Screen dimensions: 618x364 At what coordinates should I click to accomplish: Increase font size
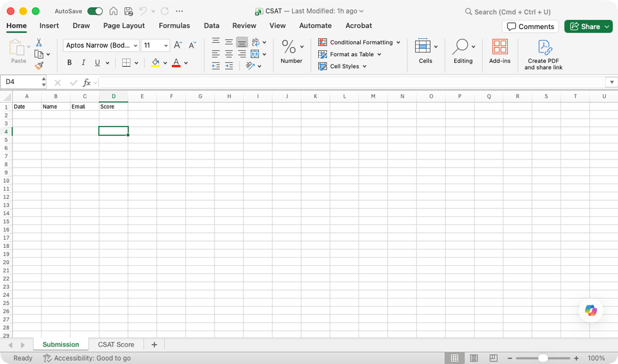(178, 45)
